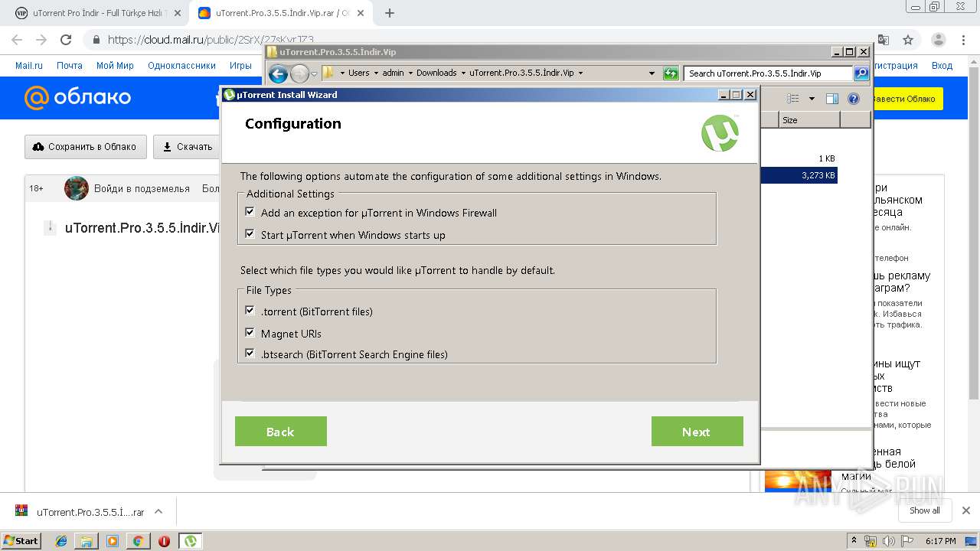Show hidden tray icons arrow
980x551 pixels.
pos(854,541)
